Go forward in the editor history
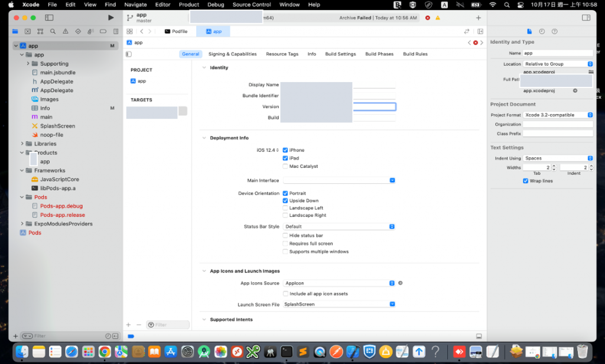This screenshot has width=605, height=364. [x=149, y=31]
